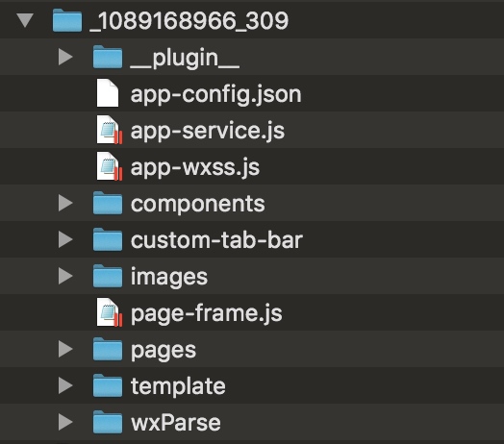Click the images folder icon
This screenshot has height=444, width=504.
108,276
